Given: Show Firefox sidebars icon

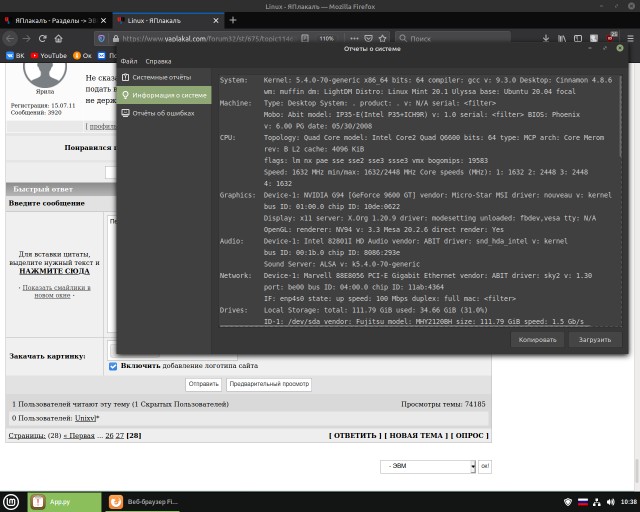Looking at the screenshot, I should 578,38.
